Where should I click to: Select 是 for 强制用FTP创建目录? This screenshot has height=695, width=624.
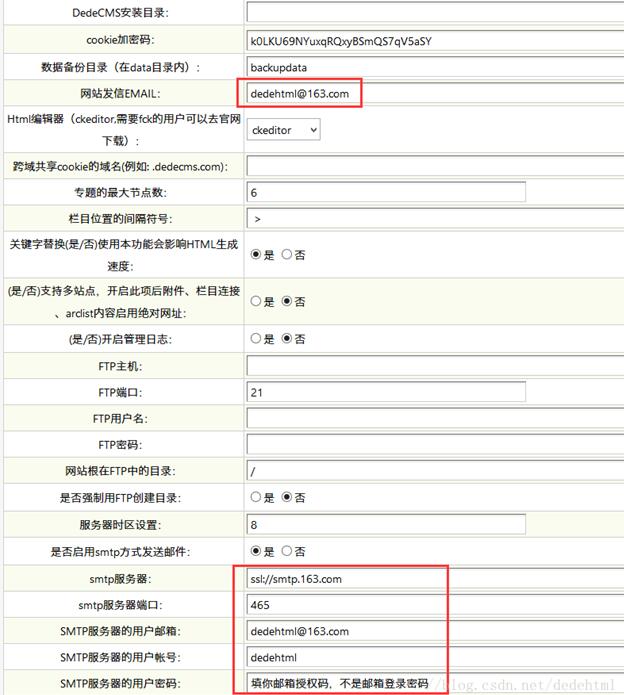pyautogui.click(x=256, y=497)
